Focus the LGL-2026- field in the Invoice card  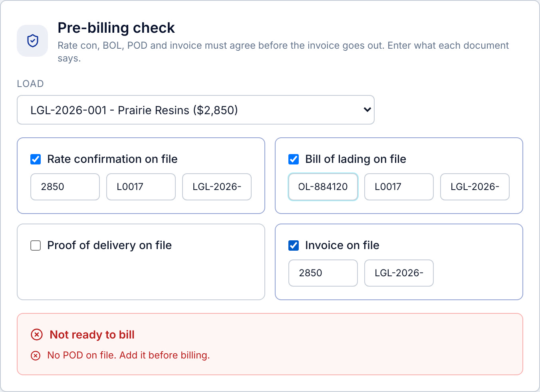399,273
